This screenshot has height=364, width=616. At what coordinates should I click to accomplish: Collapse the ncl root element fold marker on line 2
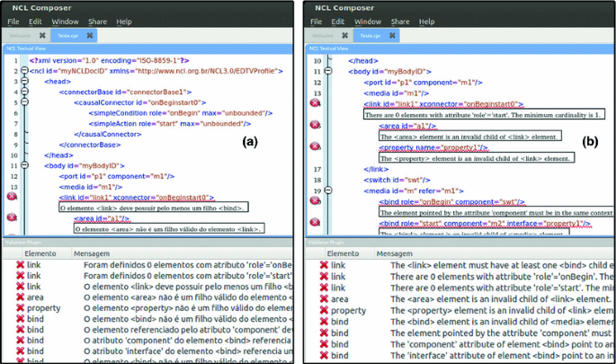[x=24, y=69]
